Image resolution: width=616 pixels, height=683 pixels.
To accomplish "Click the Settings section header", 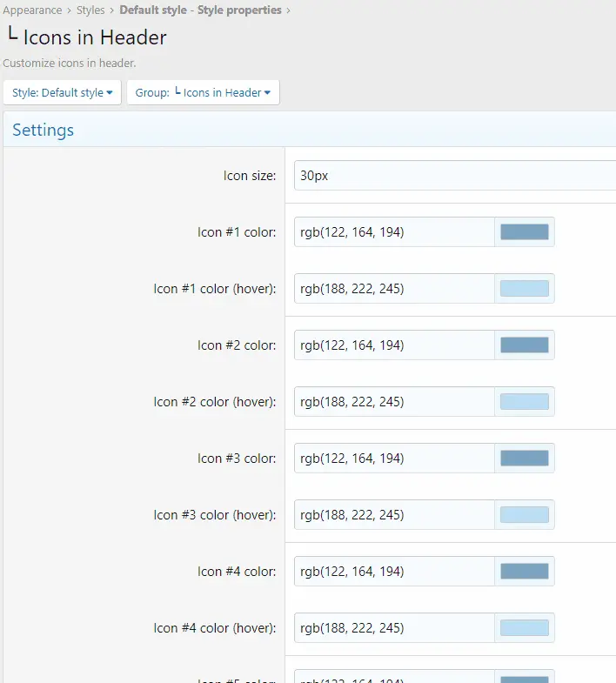I will tap(44, 131).
